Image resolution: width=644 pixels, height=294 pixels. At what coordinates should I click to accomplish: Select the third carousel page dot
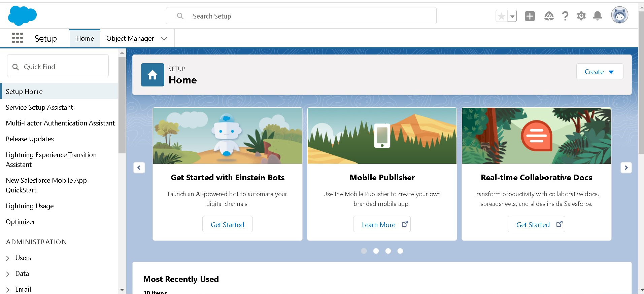coord(388,251)
